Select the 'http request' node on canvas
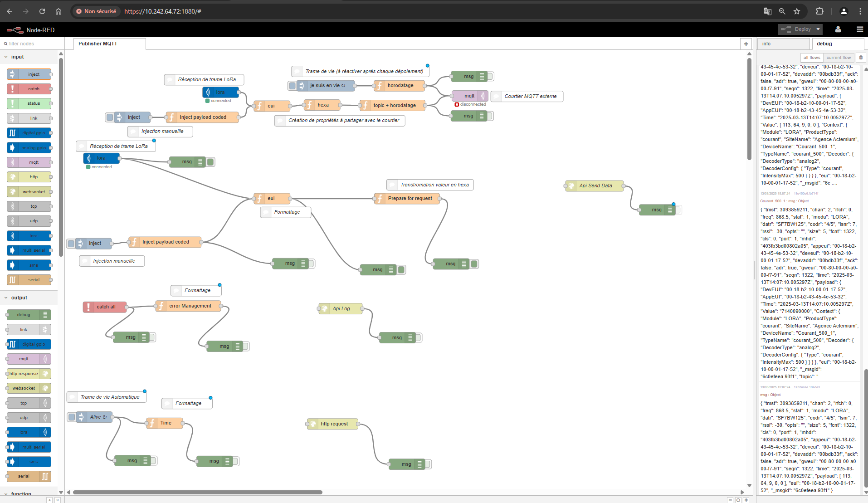The height and width of the screenshot is (503, 868). pyautogui.click(x=333, y=424)
